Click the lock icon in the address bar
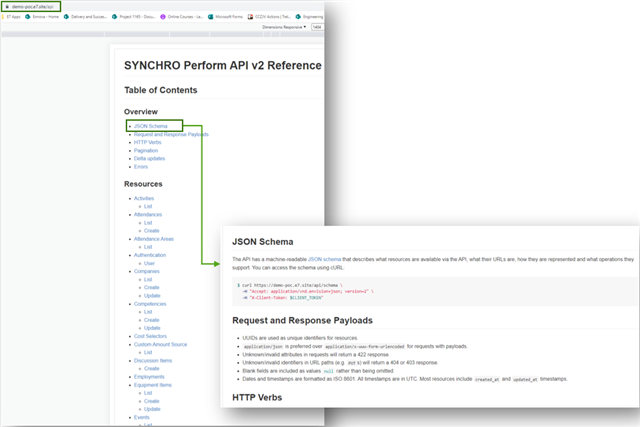640x427 pixels. point(7,7)
